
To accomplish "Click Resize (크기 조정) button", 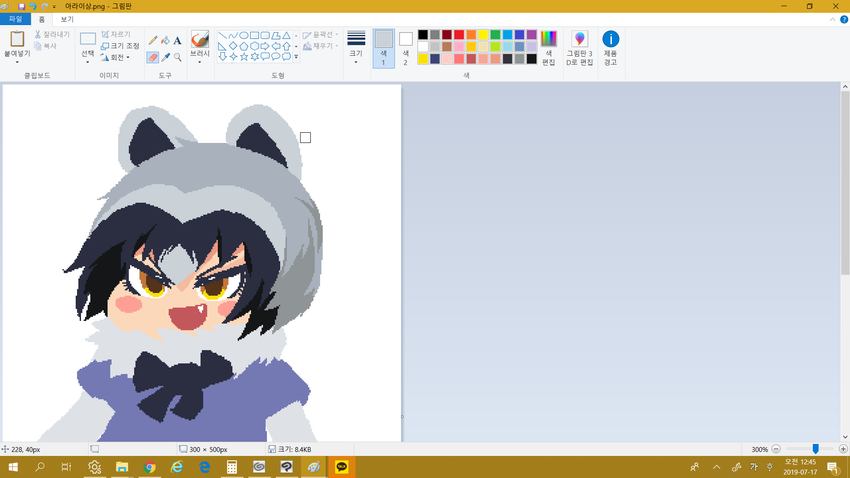I will point(120,46).
